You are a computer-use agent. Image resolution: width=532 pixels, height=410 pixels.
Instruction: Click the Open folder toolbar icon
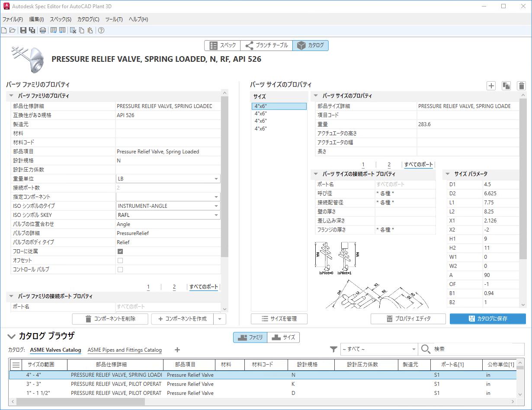(13, 30)
